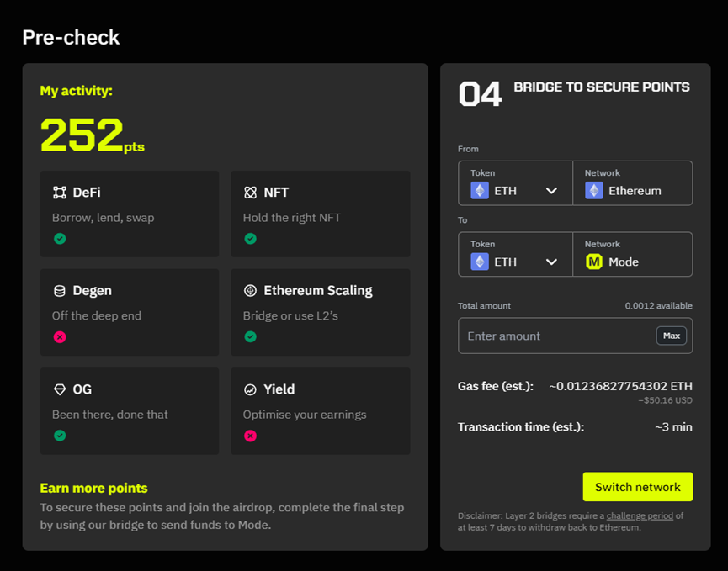Click the green checkmark under DeFi
This screenshot has height=571, width=728.
pyautogui.click(x=60, y=239)
